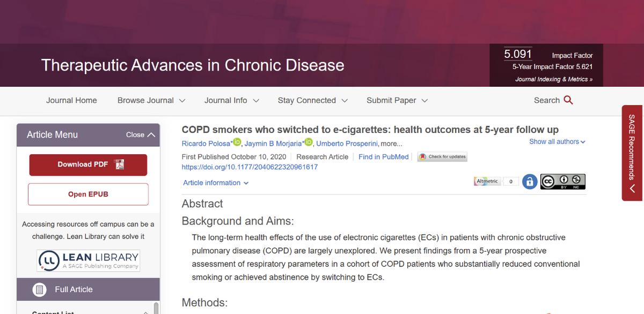Open the Creative Commons license badge
This screenshot has height=314, width=644.
coord(562,181)
